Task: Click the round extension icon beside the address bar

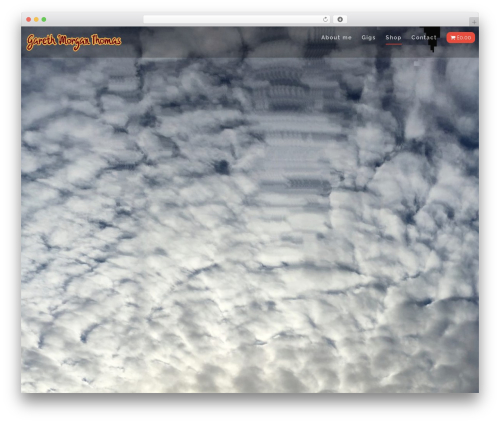Action: (x=340, y=20)
